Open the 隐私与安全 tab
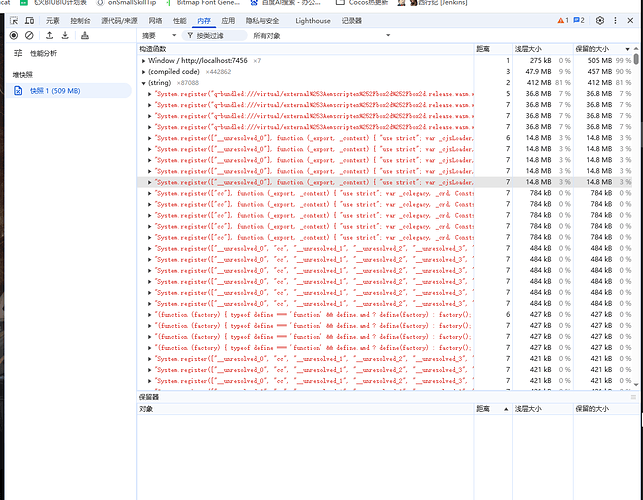643x500 pixels. click(x=262, y=21)
